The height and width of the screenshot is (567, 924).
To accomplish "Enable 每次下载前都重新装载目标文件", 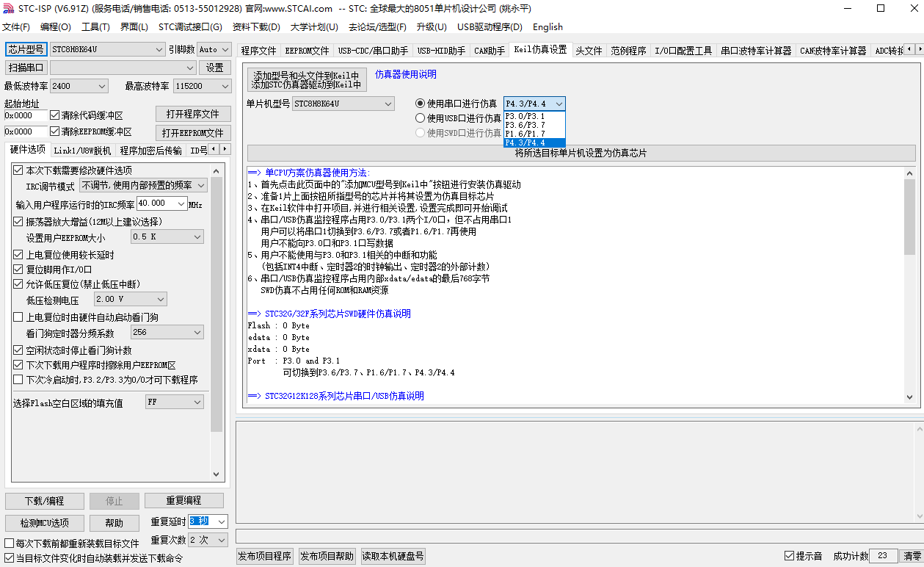I will (10, 543).
